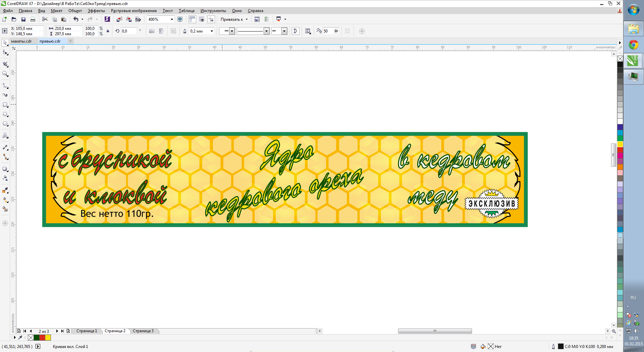The width and height of the screenshot is (644, 352).
Task: Click the Mirror horizontally icon
Action: [x=152, y=31]
